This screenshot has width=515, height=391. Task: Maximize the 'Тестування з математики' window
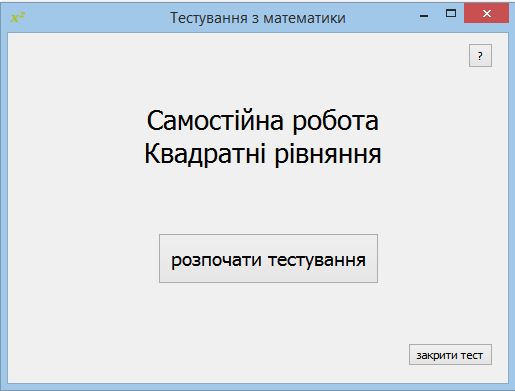point(451,13)
